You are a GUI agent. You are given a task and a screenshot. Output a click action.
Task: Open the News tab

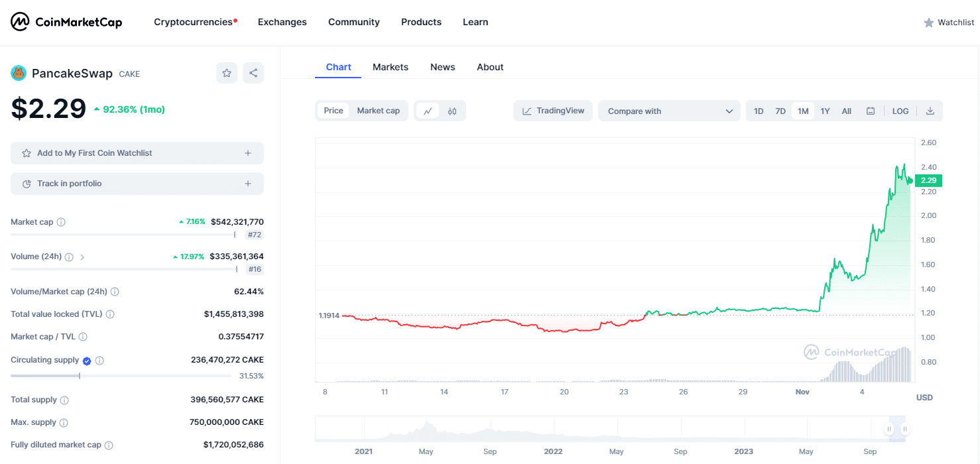(x=442, y=67)
